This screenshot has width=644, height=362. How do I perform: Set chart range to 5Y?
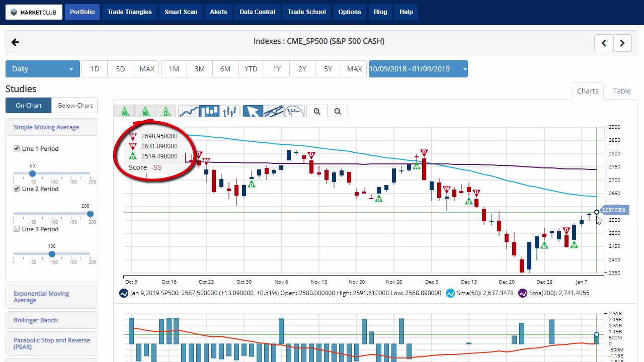(x=328, y=69)
